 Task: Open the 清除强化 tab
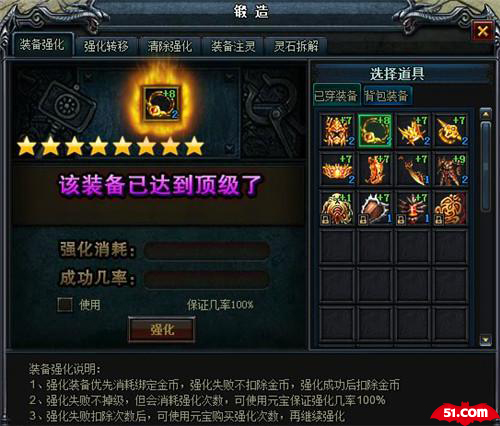170,46
